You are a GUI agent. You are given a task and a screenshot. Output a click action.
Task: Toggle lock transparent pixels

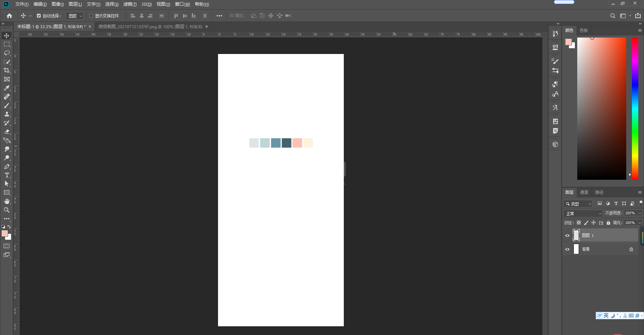coord(579,223)
